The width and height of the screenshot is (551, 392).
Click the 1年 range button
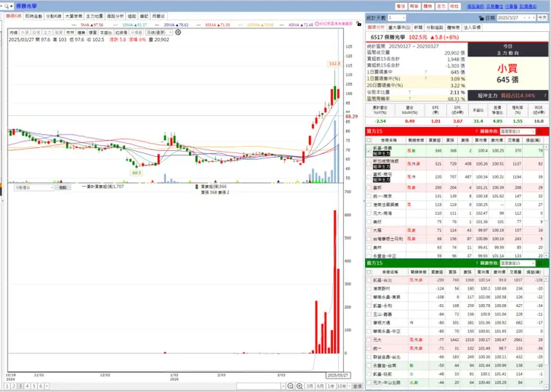coord(331,386)
